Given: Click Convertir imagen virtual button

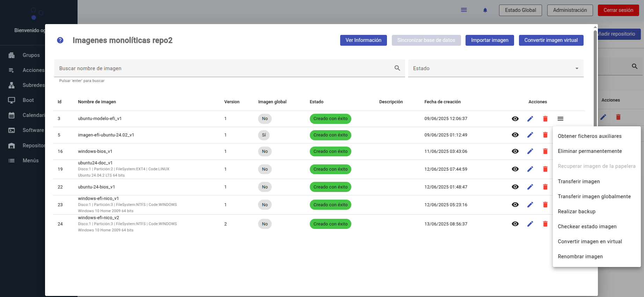Looking at the screenshot, I should coord(551,40).
